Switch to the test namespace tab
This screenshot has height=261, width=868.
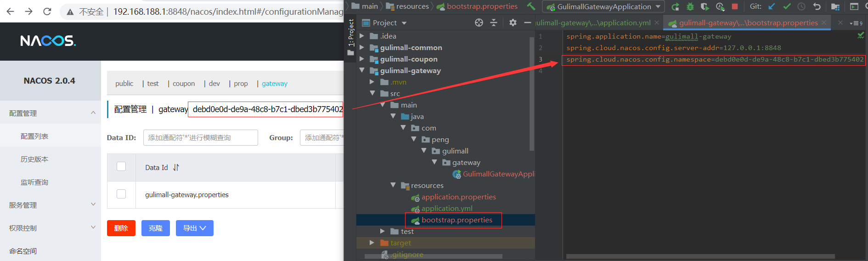[153, 84]
